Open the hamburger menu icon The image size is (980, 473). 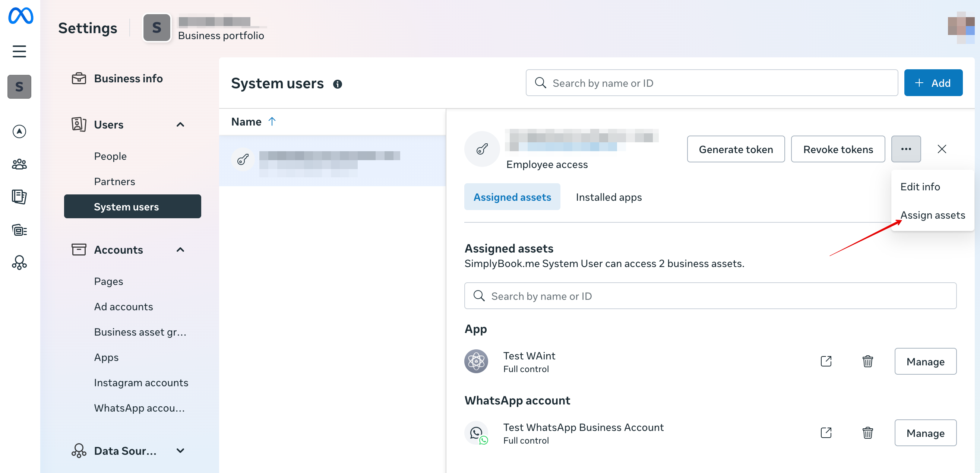coord(19,51)
